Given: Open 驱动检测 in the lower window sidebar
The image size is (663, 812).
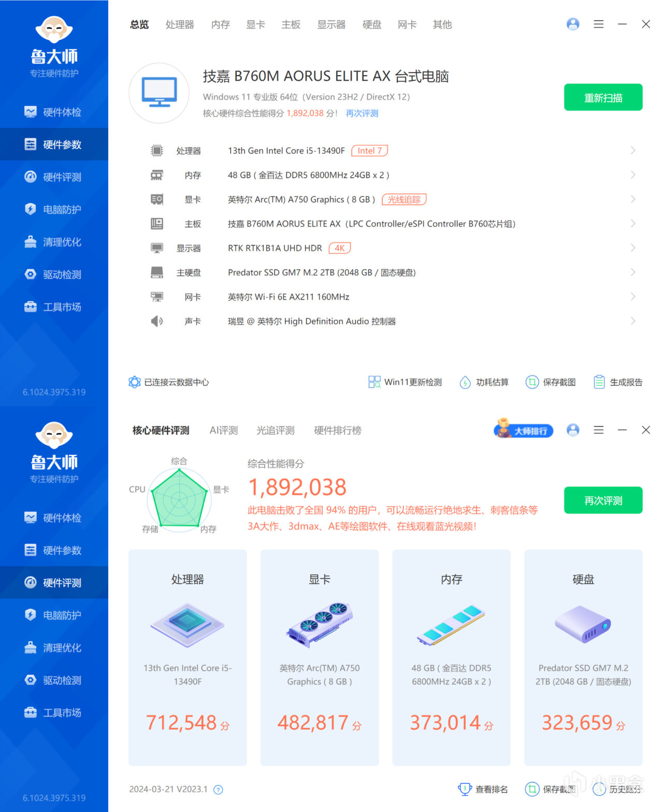Looking at the screenshot, I should tap(54, 680).
